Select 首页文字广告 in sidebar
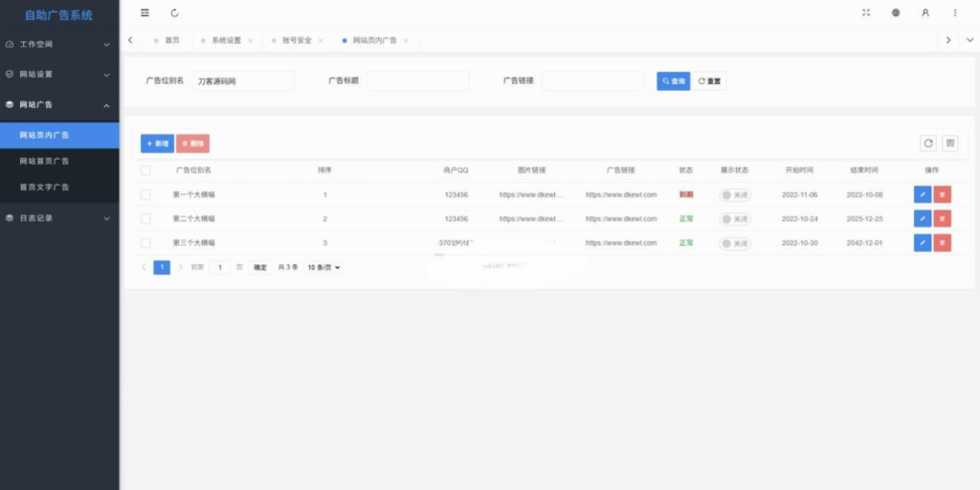980x490 pixels. [59, 187]
